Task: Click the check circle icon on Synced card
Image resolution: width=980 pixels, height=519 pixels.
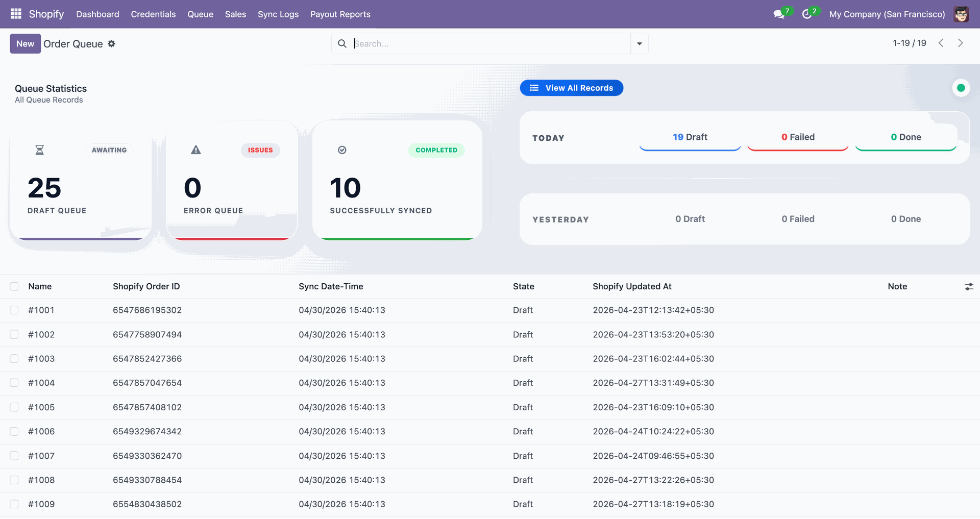Action: (342, 150)
